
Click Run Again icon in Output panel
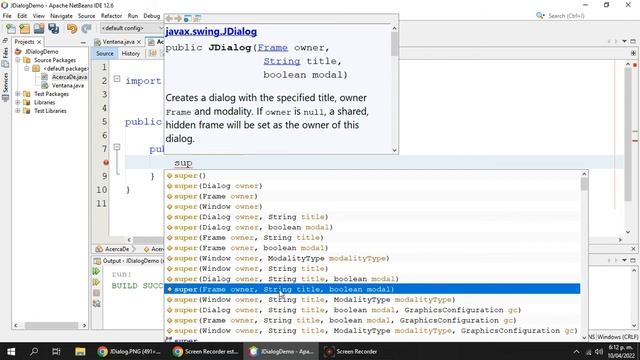click(96, 271)
